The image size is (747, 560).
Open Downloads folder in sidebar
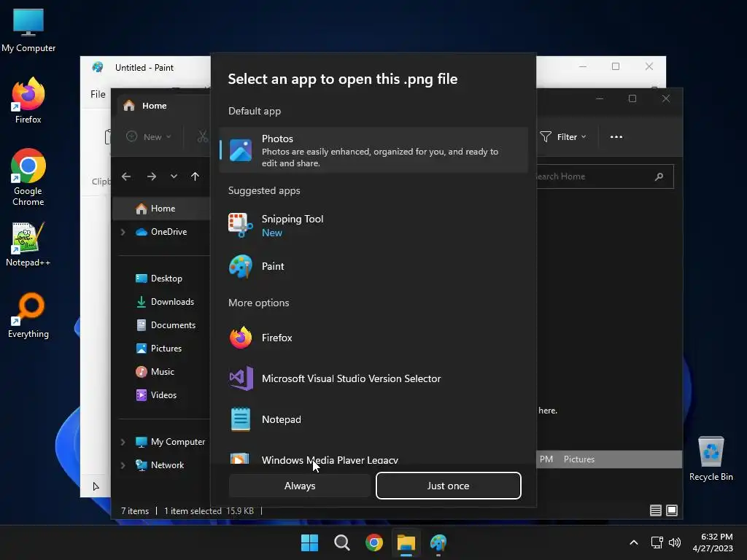point(166,302)
